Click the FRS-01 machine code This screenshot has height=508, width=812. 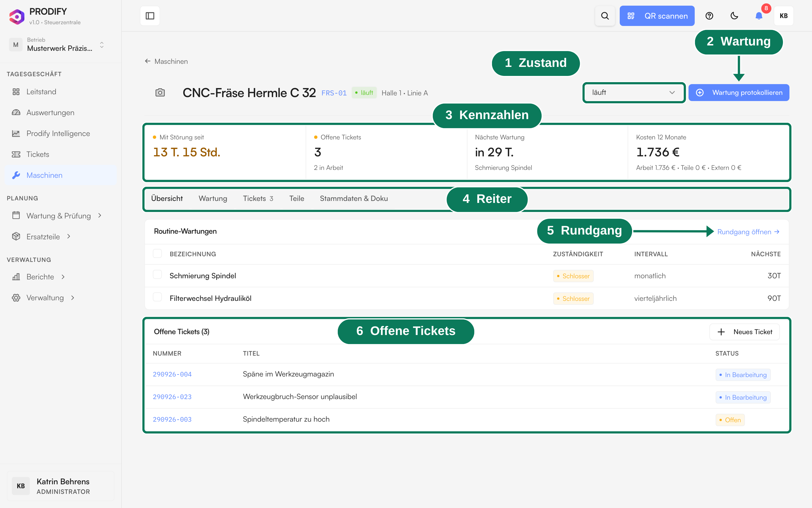(334, 93)
